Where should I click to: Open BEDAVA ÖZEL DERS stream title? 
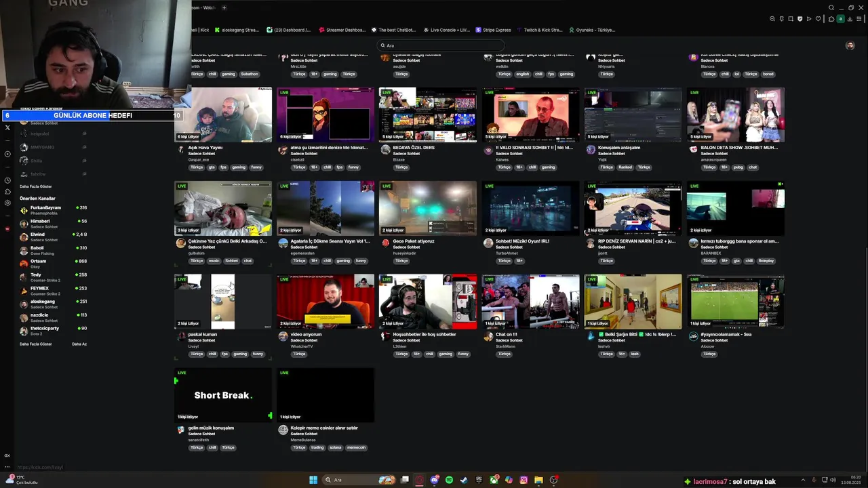click(414, 147)
